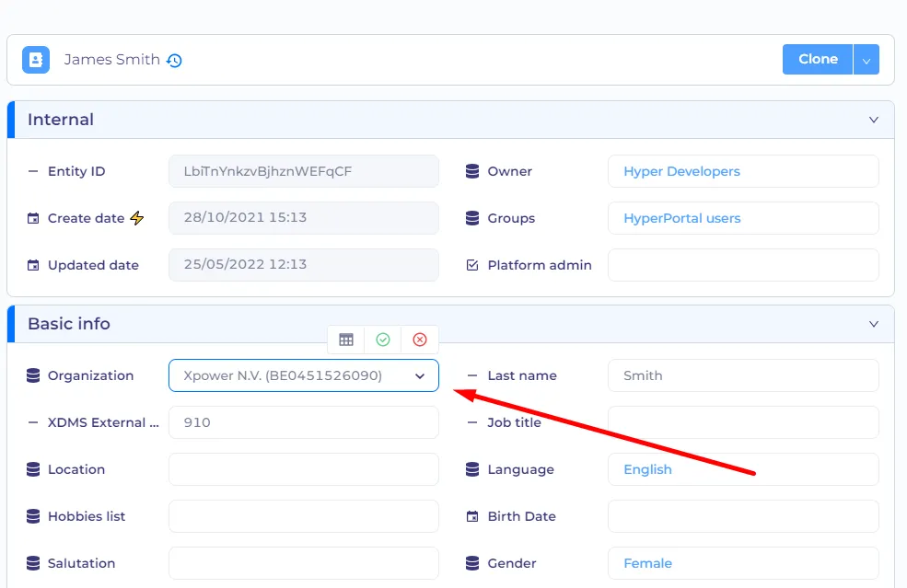
Task: Click the Create date field showing 28/10/2021 15:13
Action: (x=304, y=218)
